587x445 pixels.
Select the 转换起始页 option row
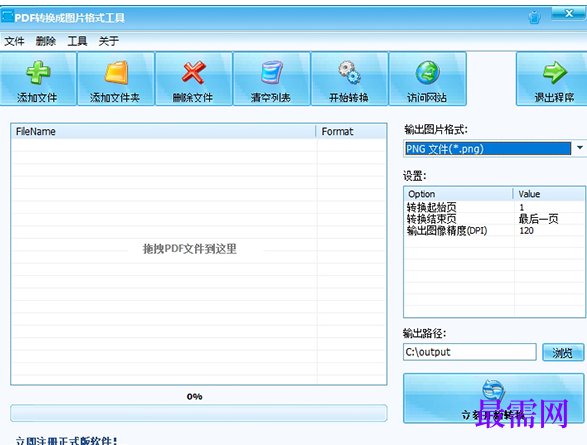point(494,207)
